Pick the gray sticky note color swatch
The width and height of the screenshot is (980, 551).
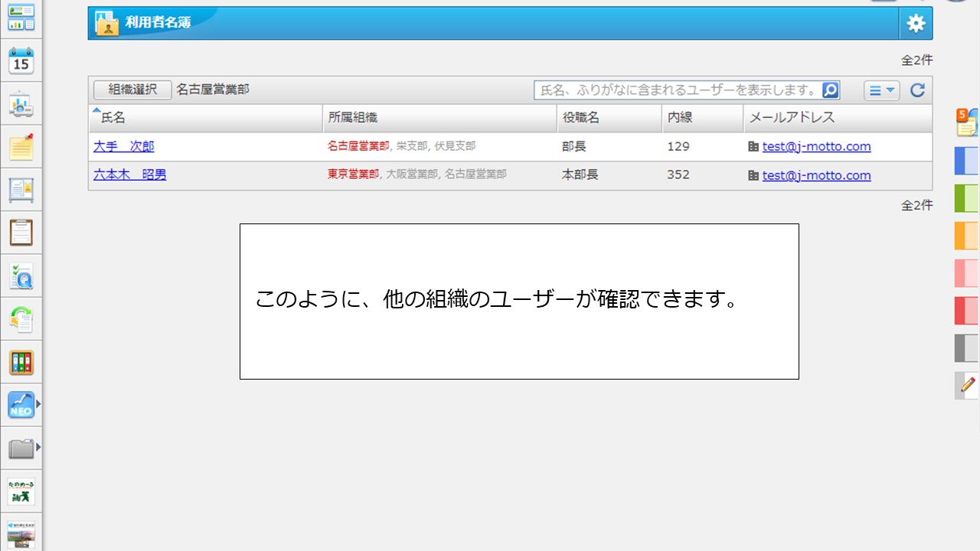coord(967,348)
